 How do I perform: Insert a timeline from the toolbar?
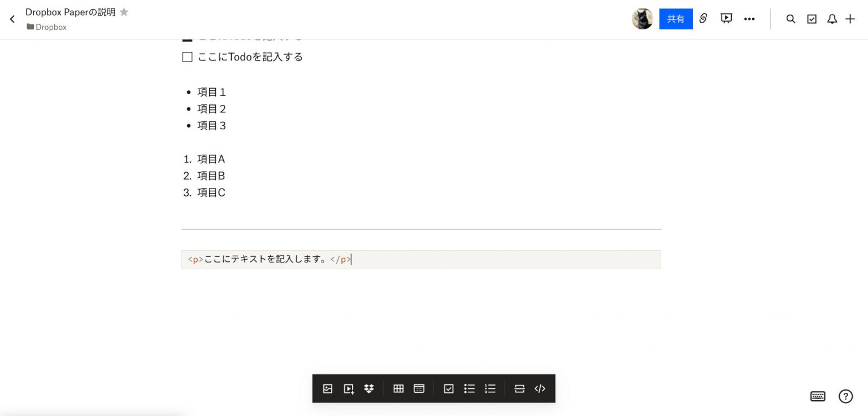[x=419, y=388]
